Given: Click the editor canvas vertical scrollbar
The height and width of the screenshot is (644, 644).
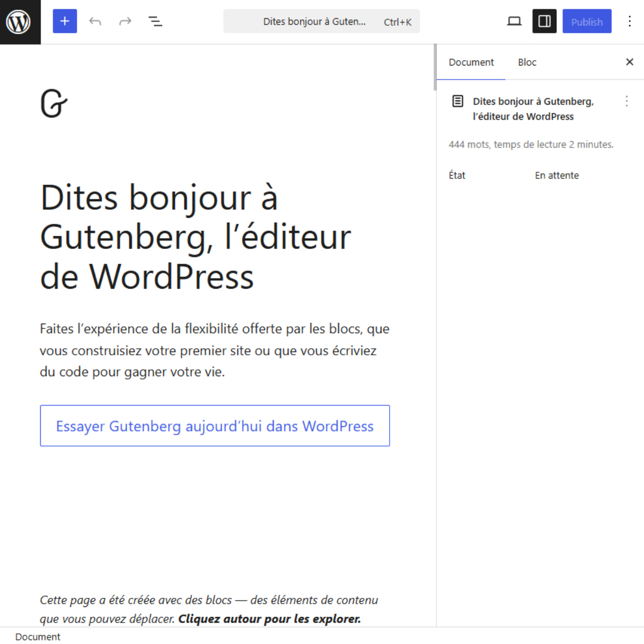Looking at the screenshot, I should 435,67.
